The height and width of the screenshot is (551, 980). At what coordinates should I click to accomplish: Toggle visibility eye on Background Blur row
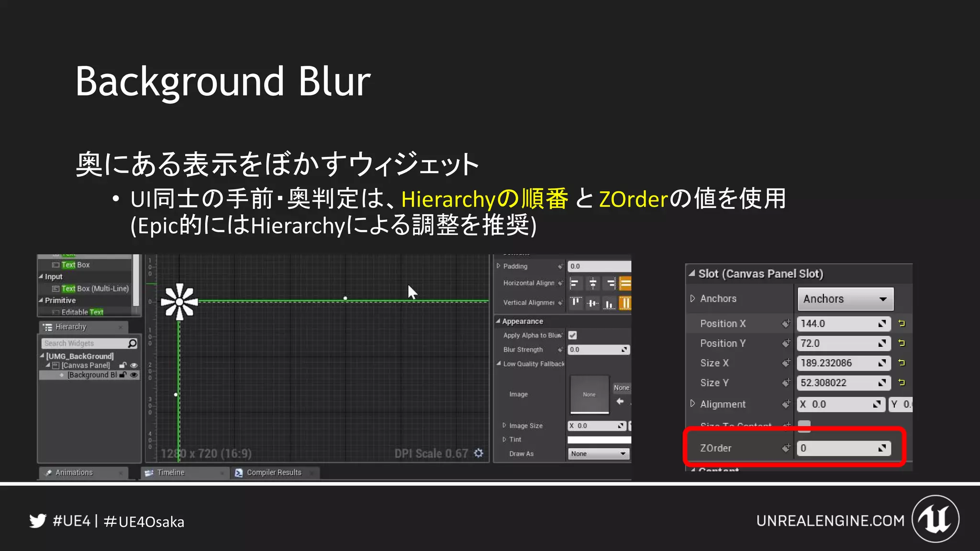134,375
